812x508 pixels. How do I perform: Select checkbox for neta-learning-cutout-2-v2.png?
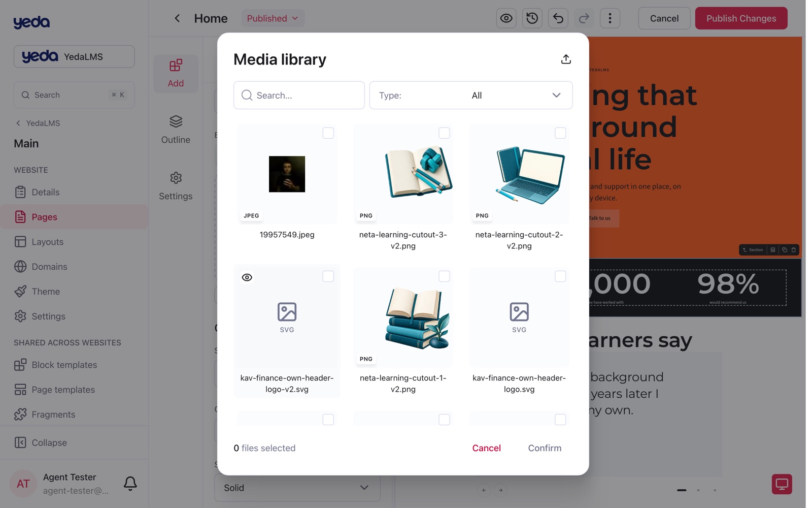[560, 133]
